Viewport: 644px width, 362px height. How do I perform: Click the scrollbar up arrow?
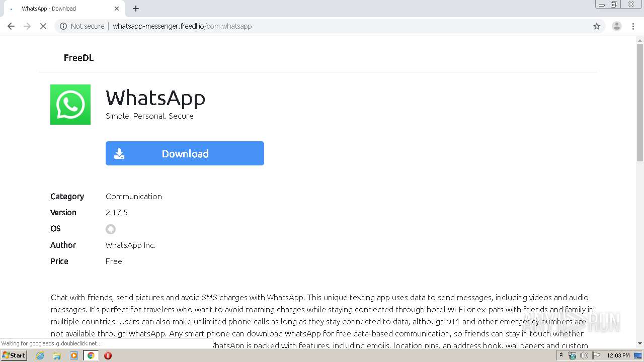640,40
